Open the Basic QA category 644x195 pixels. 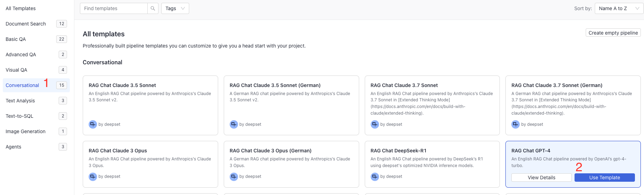click(x=36, y=39)
